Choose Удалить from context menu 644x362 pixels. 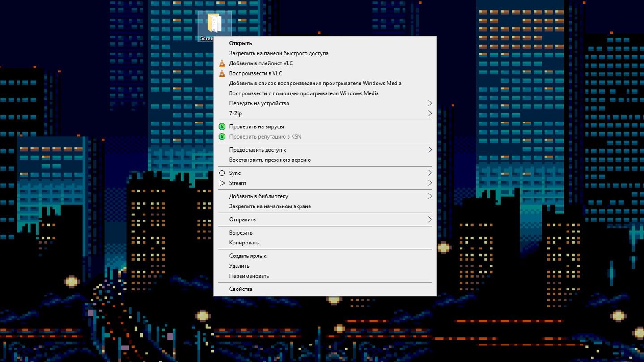pos(325,266)
